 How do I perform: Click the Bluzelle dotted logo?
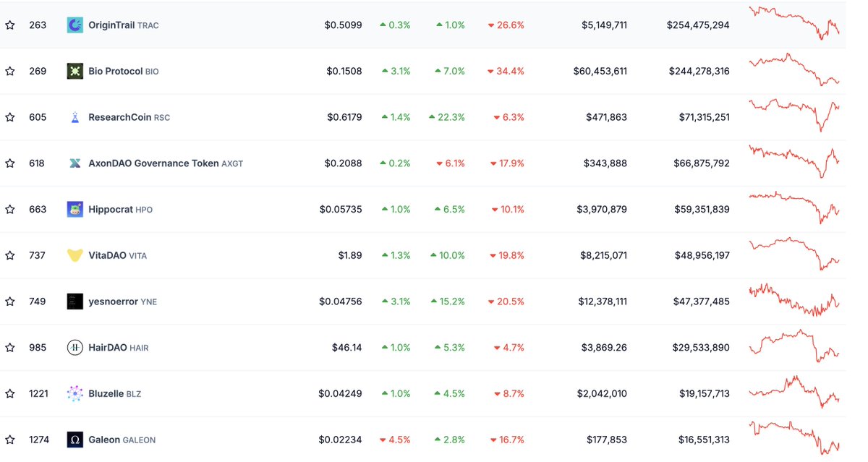coord(75,394)
